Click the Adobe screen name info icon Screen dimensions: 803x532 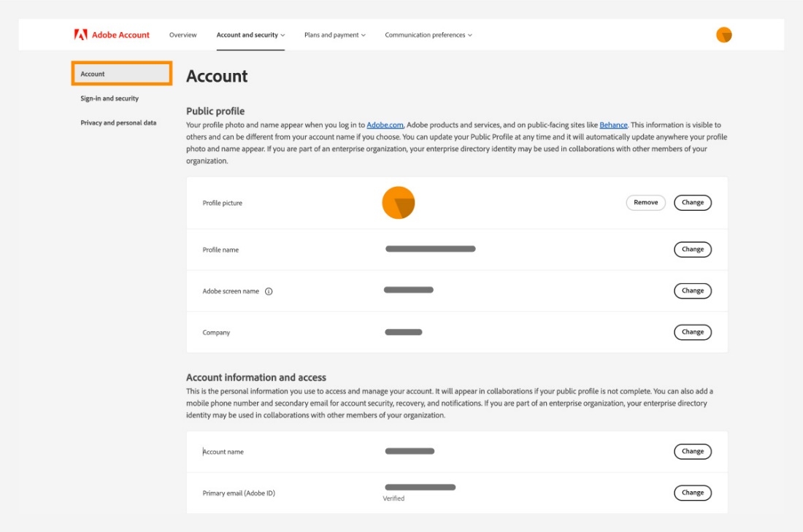click(269, 291)
